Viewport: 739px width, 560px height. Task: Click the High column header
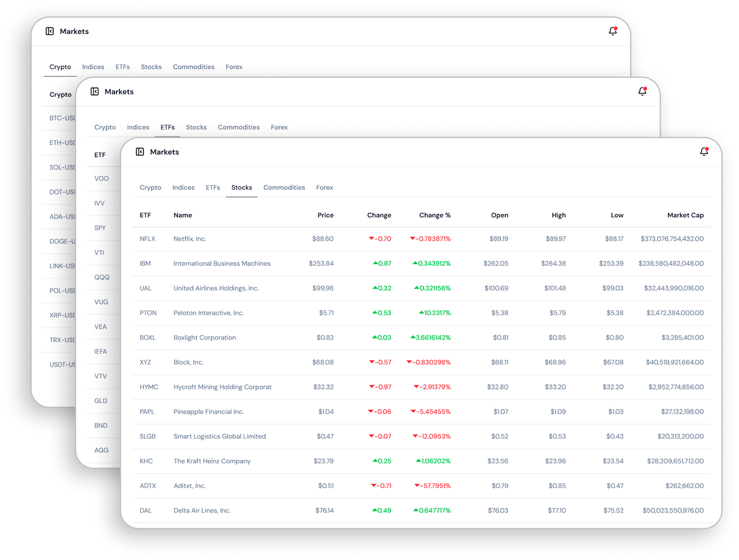(559, 215)
